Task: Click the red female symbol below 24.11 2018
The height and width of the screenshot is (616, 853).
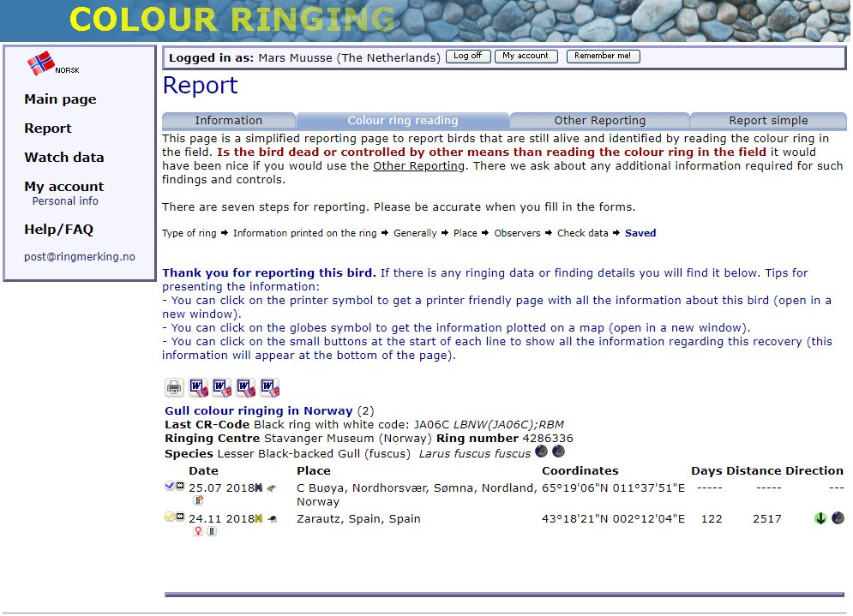Action: [x=198, y=531]
